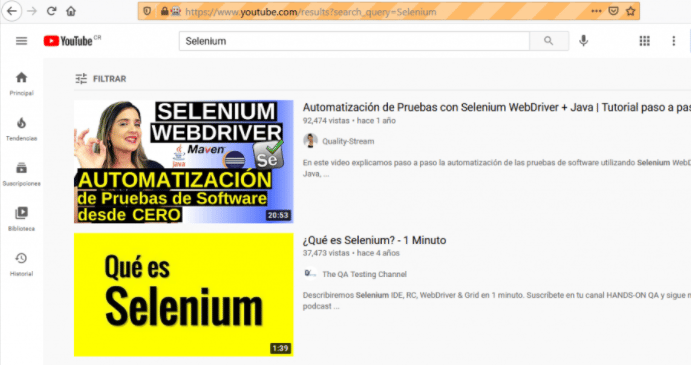Expand the FILTRAR filter options
Screen dimensions: 691x365
(x=101, y=79)
